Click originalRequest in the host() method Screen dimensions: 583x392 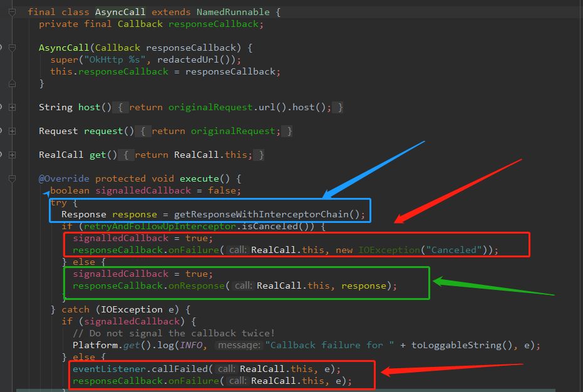point(210,108)
